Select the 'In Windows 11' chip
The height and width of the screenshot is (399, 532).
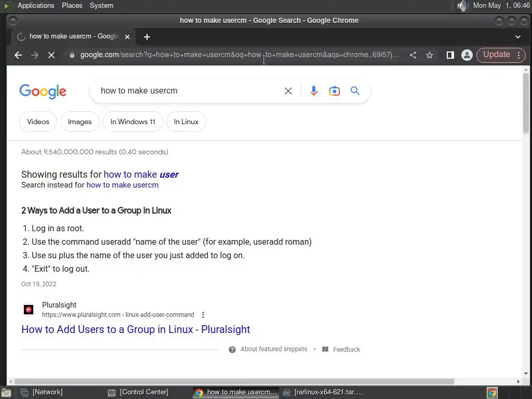pyautogui.click(x=132, y=122)
